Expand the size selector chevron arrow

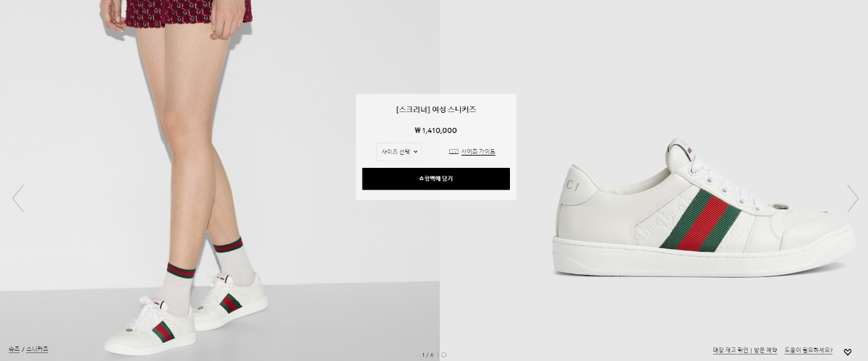416,152
